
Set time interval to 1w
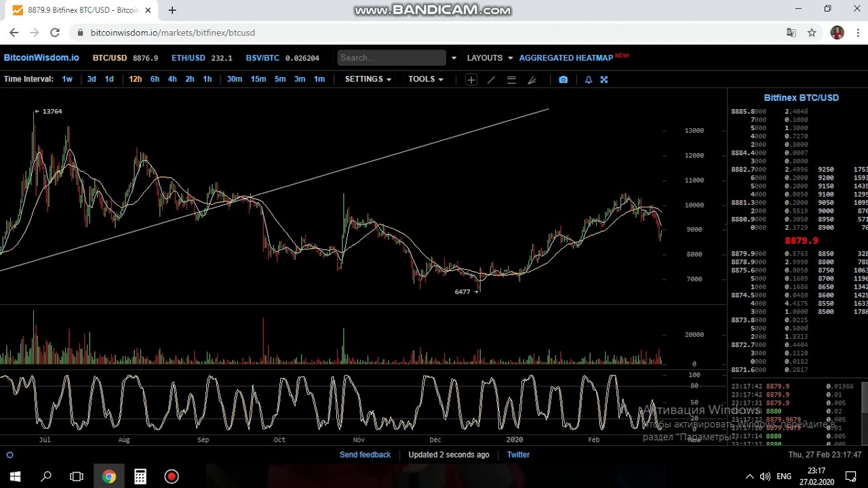pyautogui.click(x=67, y=79)
